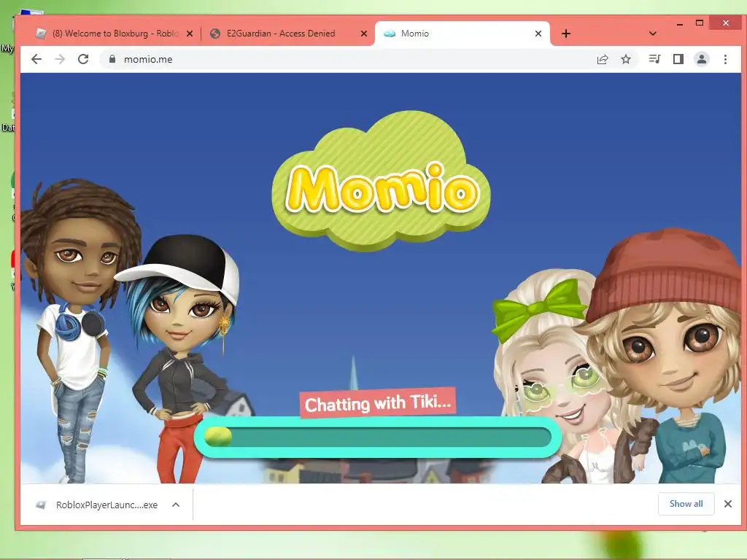
Task: Minimize the Chrome window
Action: point(680,23)
